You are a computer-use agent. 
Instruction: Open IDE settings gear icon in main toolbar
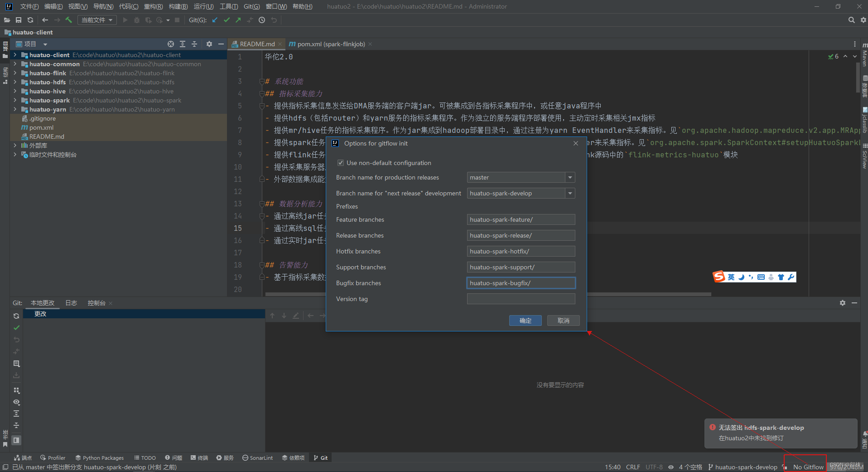[863, 20]
